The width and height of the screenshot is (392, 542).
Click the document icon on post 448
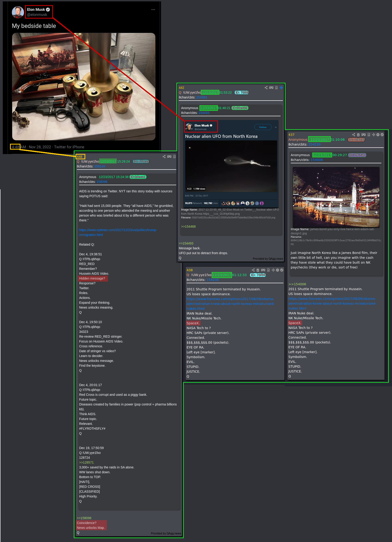coord(174,157)
